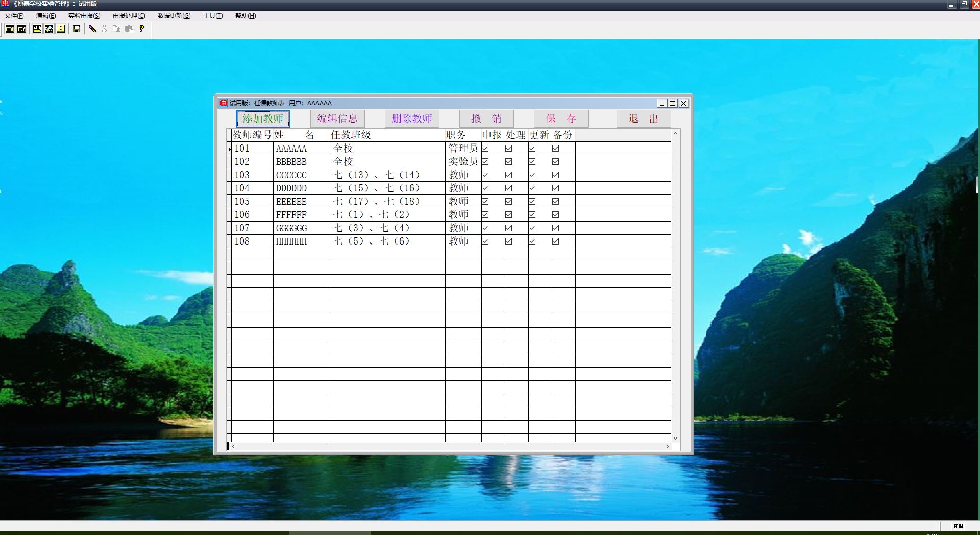Toggle 申报 checkbox for teacher 103
Image resolution: width=980 pixels, height=535 pixels.
485,175
